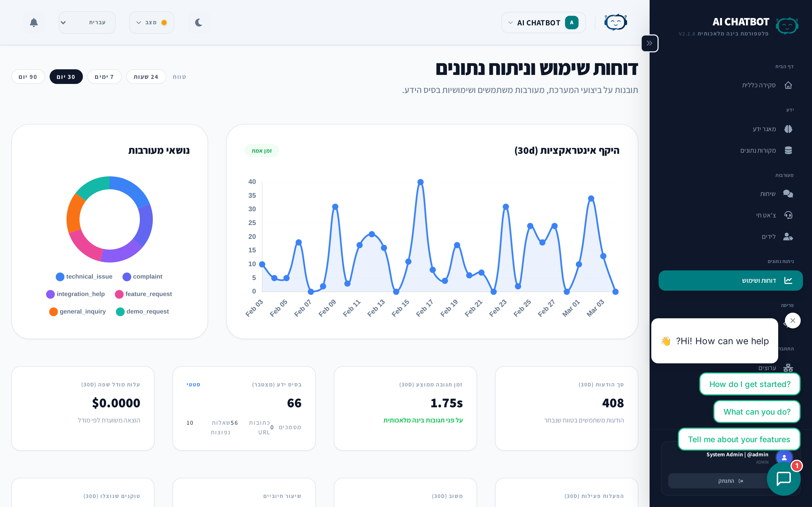Open the status dropdown with orange dot
812x507 pixels.
152,23
